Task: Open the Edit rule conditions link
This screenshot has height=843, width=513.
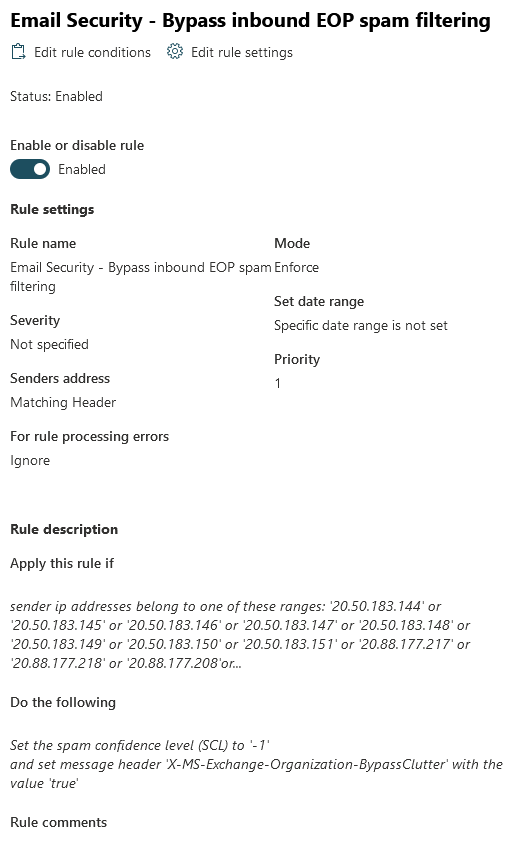Action: pyautogui.click(x=92, y=52)
